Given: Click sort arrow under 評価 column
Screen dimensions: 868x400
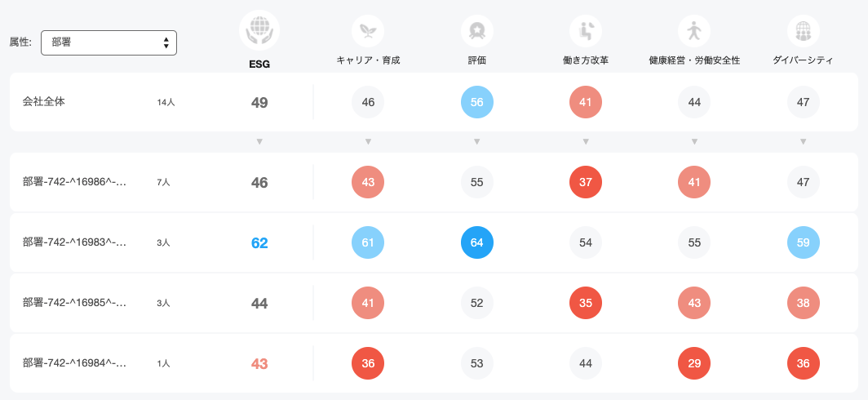Looking at the screenshot, I should (476, 142).
